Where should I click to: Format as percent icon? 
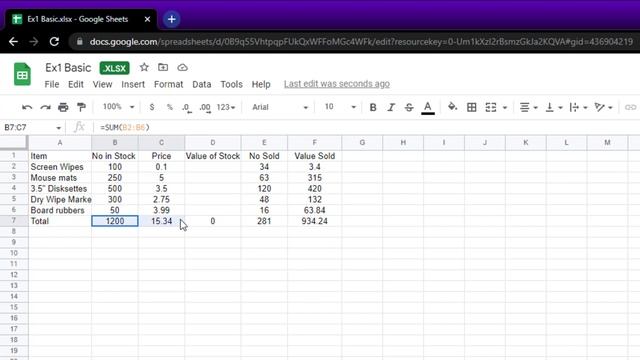point(170,107)
